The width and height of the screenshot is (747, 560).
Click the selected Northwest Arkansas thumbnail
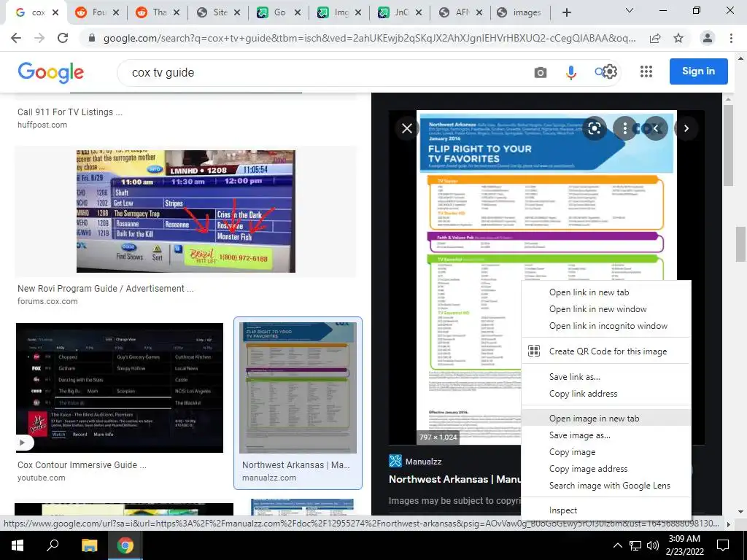pos(298,388)
